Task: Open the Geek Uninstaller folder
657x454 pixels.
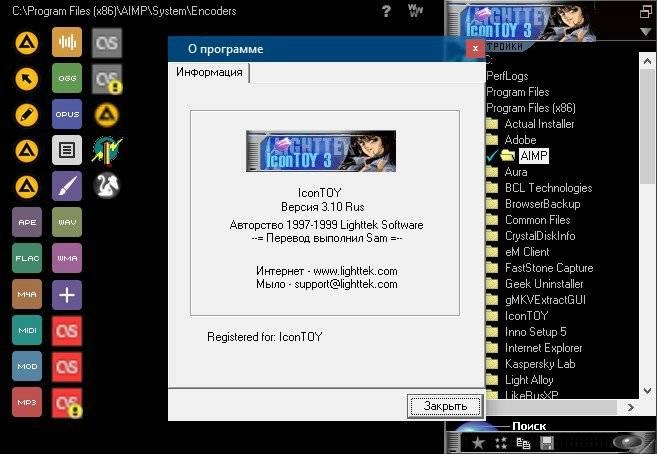Action: click(x=544, y=284)
